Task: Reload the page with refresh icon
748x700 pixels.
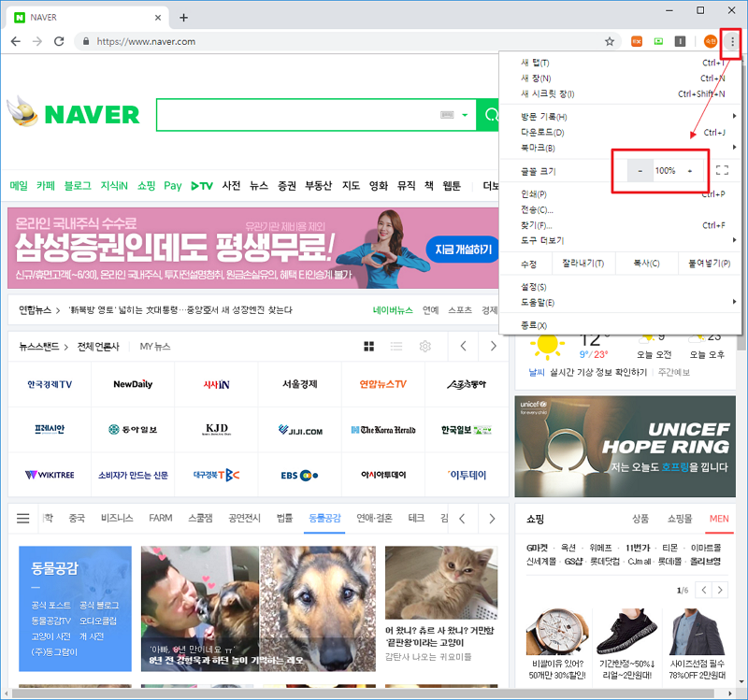Action: (59, 41)
